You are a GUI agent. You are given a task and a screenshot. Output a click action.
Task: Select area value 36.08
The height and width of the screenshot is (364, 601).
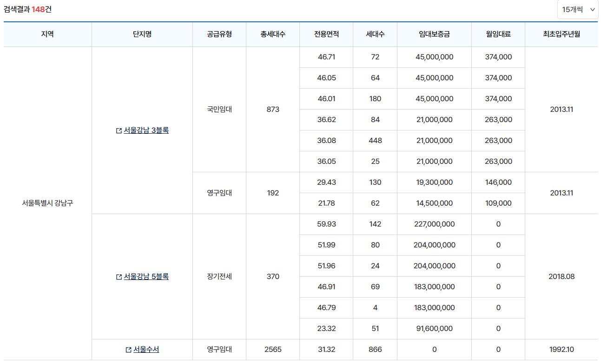(x=326, y=141)
